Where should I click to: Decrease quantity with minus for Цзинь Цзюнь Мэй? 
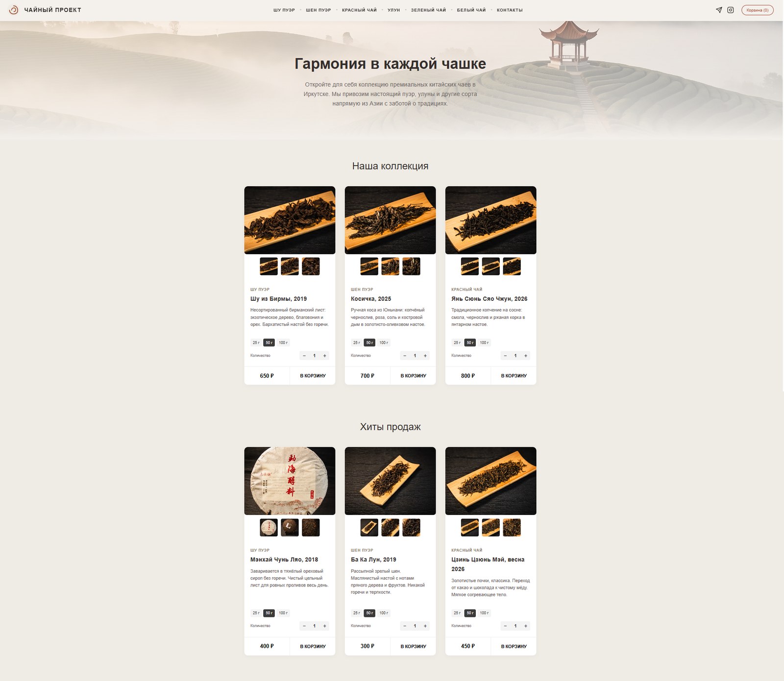tap(505, 626)
